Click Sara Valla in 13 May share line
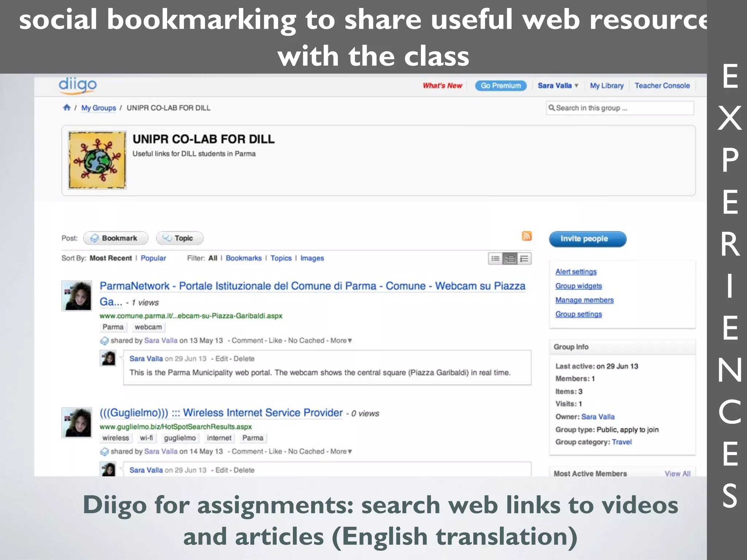Image resolution: width=747 pixels, height=560 pixels. [161, 341]
